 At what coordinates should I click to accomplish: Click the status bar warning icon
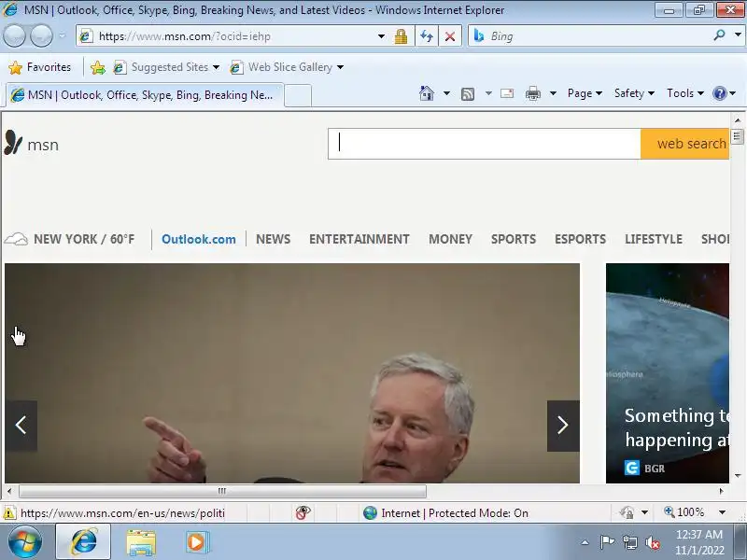(9, 513)
